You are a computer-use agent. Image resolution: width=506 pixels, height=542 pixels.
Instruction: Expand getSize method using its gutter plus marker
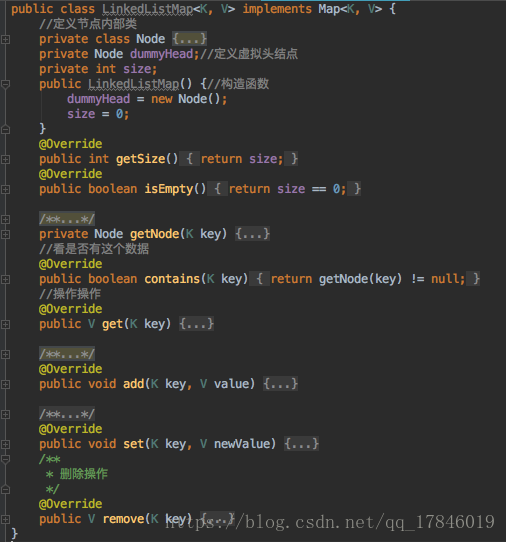tap(5, 159)
